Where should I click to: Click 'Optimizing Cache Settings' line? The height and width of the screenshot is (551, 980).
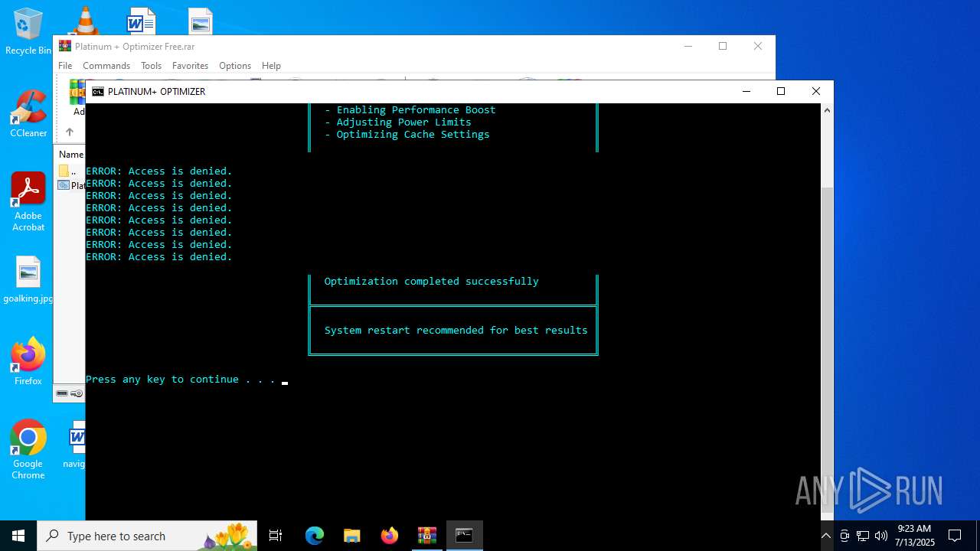coord(413,135)
